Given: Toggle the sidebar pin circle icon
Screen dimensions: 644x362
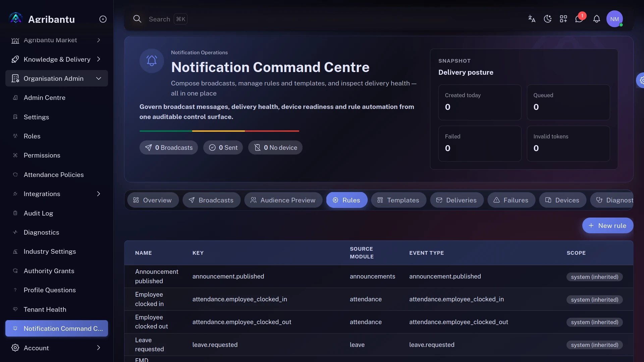Looking at the screenshot, I should 103,19.
